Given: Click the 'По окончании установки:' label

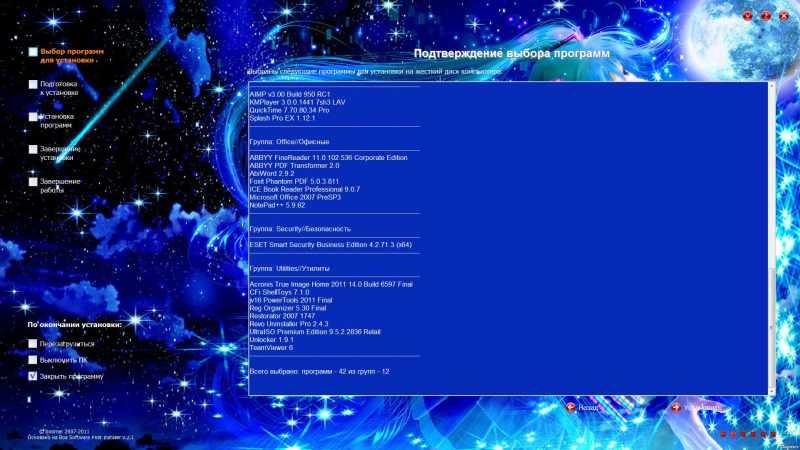Looking at the screenshot, I should (x=74, y=324).
